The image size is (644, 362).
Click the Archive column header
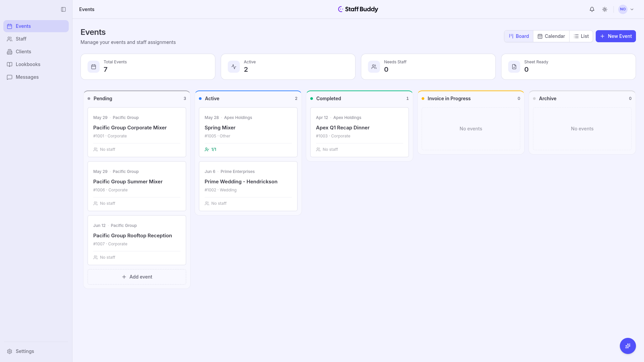[582, 99]
